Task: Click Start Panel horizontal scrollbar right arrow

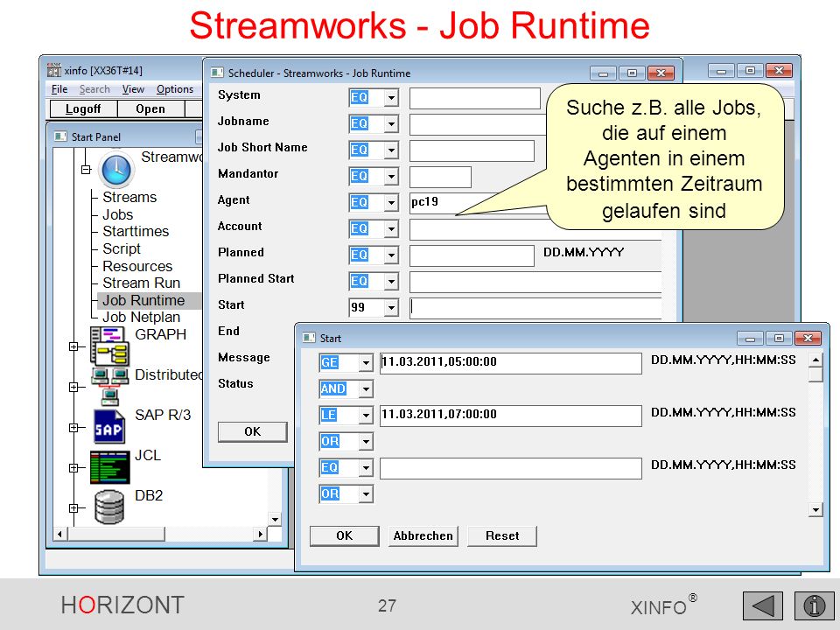Action: pos(261,534)
